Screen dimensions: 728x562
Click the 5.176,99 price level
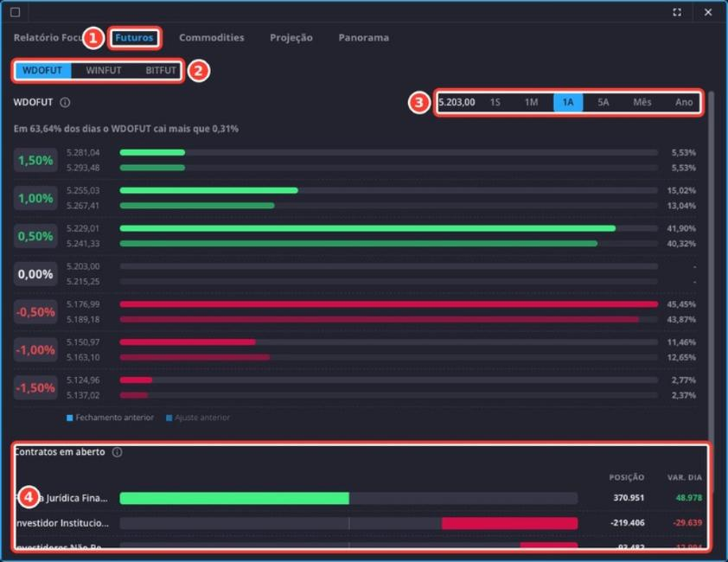click(x=83, y=304)
